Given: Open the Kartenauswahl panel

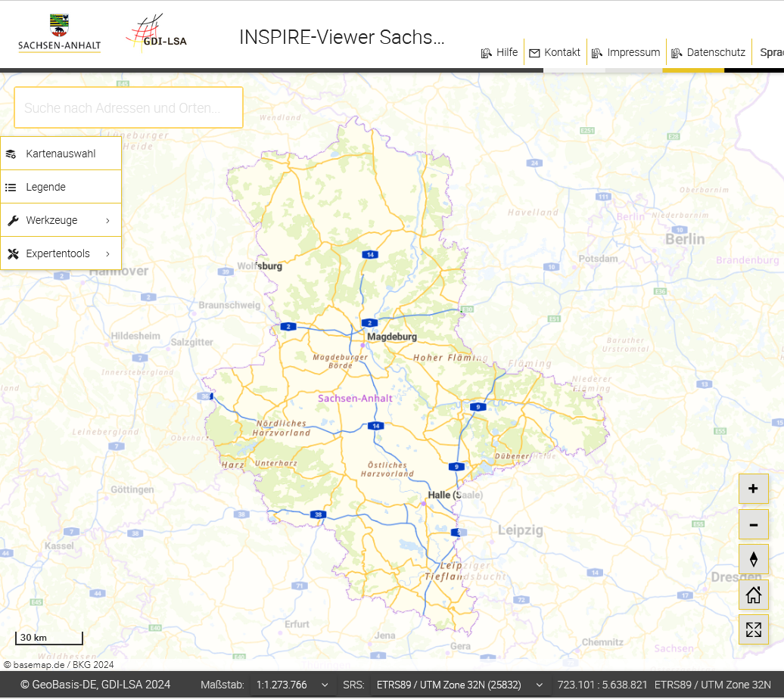Looking at the screenshot, I should (61, 154).
